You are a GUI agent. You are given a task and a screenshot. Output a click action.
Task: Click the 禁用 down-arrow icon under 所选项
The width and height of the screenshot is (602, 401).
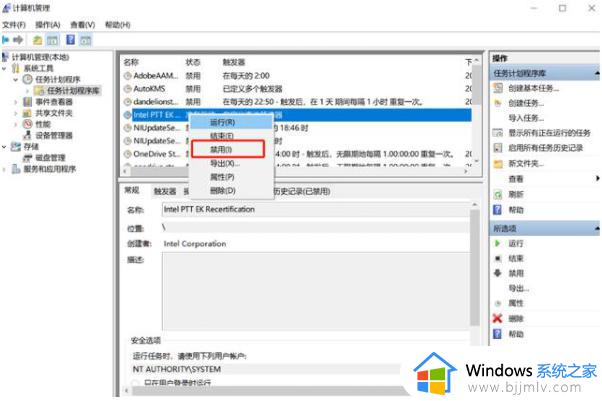point(498,273)
